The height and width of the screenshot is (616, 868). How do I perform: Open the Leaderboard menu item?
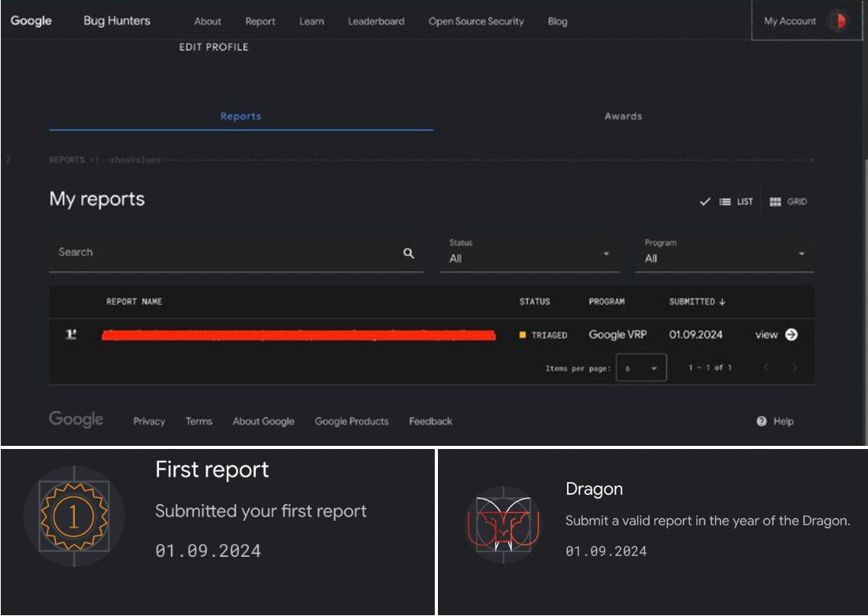(x=376, y=21)
